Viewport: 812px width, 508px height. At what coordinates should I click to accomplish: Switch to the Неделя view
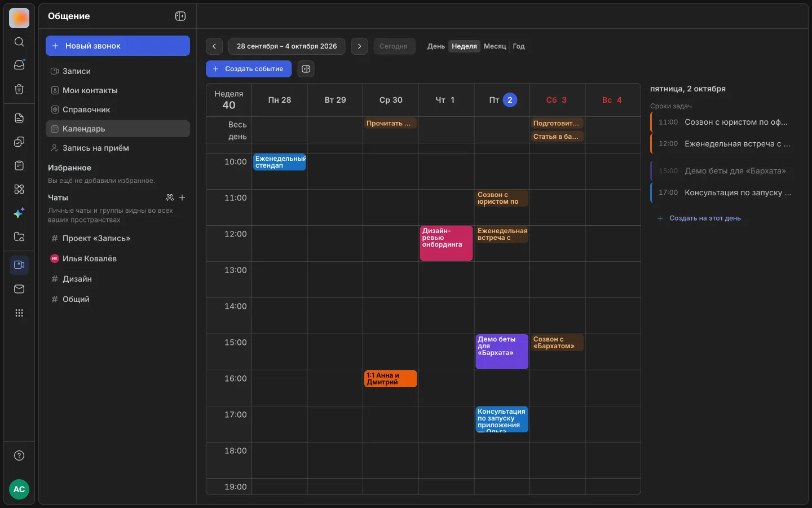(x=464, y=46)
